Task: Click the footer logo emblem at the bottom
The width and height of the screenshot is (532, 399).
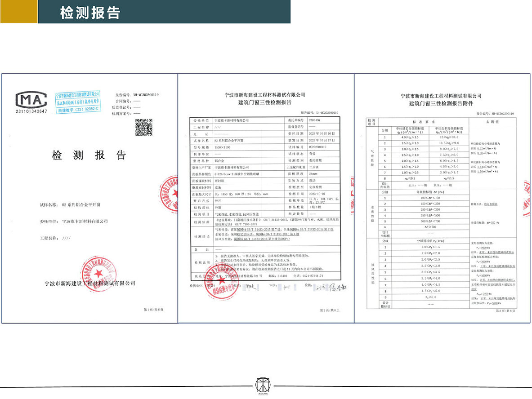Action: tap(263, 386)
